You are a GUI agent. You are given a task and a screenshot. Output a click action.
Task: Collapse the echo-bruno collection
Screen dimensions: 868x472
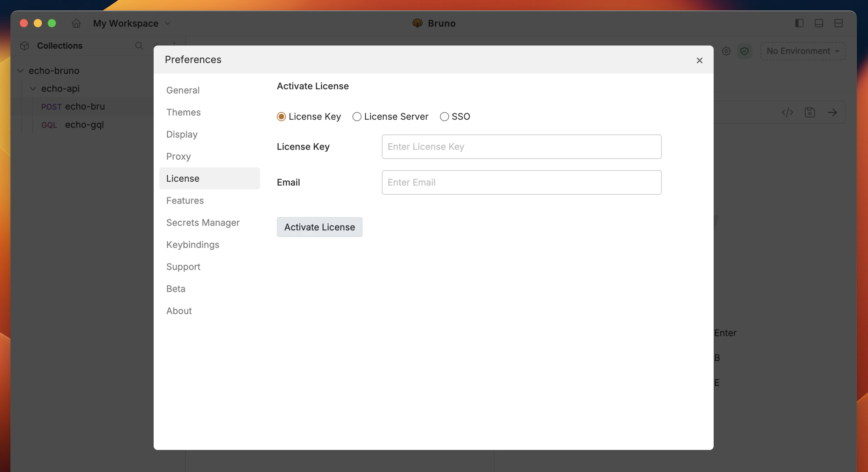click(x=20, y=70)
